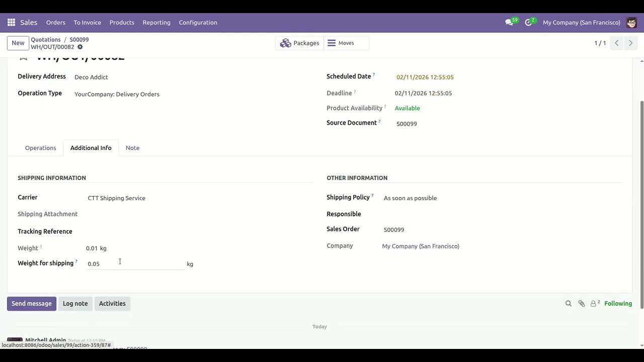Click the Log note button

click(75, 304)
